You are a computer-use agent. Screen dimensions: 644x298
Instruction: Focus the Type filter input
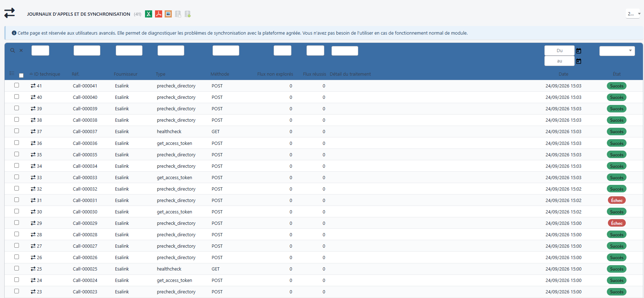point(171,51)
